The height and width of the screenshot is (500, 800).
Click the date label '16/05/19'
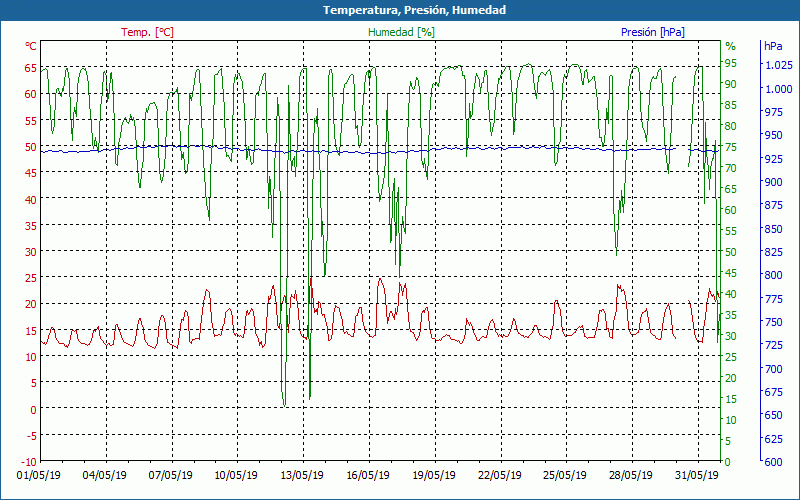367,475
